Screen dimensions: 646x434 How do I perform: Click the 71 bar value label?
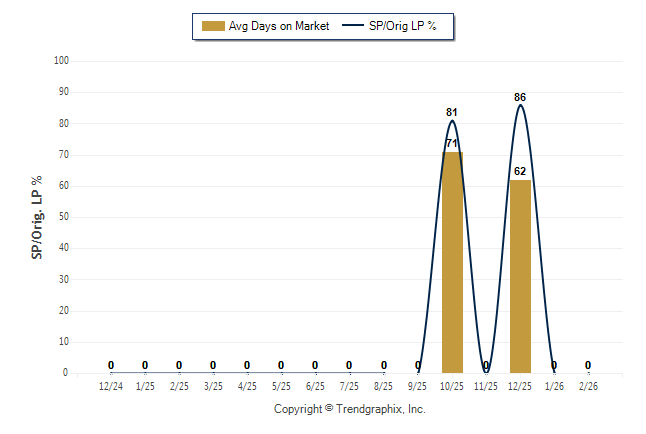(x=452, y=143)
